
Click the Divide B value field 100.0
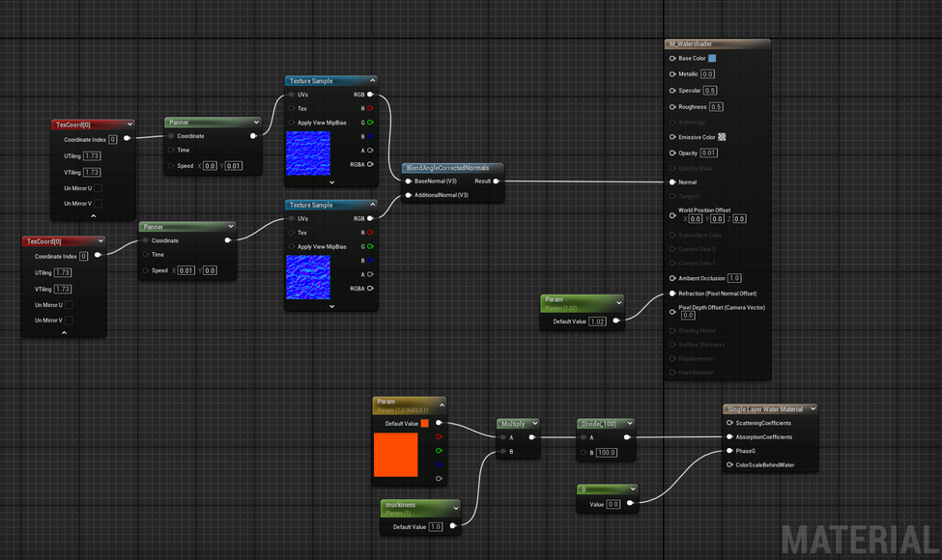606,453
